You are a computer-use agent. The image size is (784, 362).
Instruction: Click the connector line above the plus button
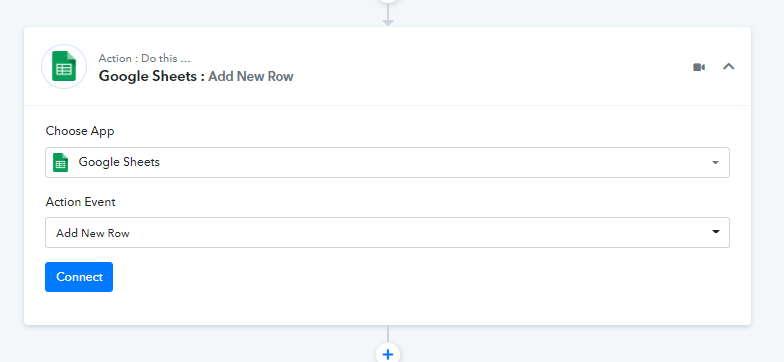[388, 334]
